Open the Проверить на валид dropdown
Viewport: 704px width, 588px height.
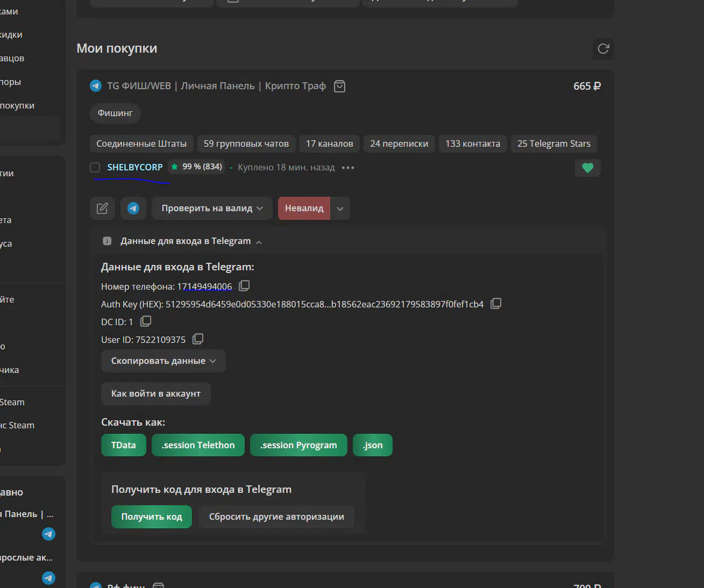pyautogui.click(x=212, y=208)
